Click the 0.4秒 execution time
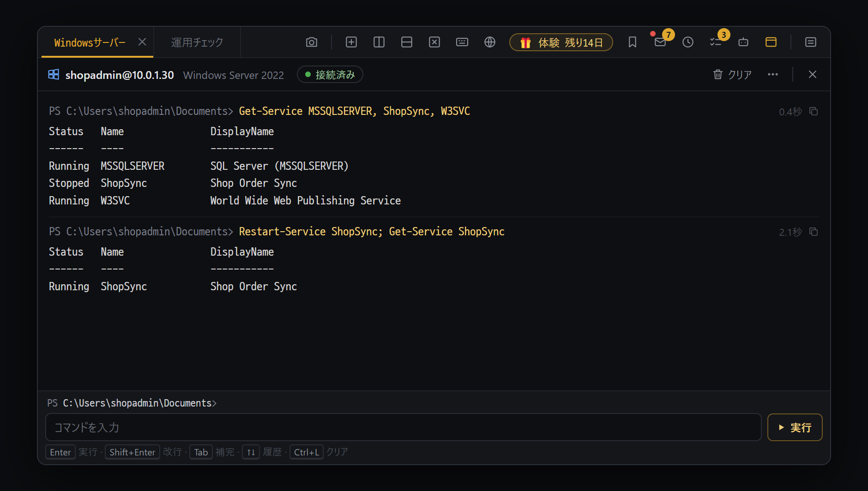The width and height of the screenshot is (868, 491). (790, 112)
